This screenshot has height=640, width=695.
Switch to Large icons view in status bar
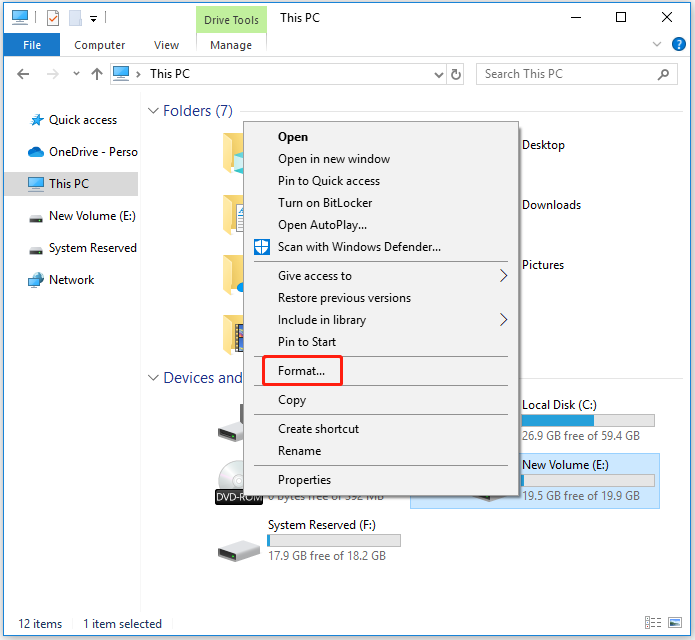point(675,623)
